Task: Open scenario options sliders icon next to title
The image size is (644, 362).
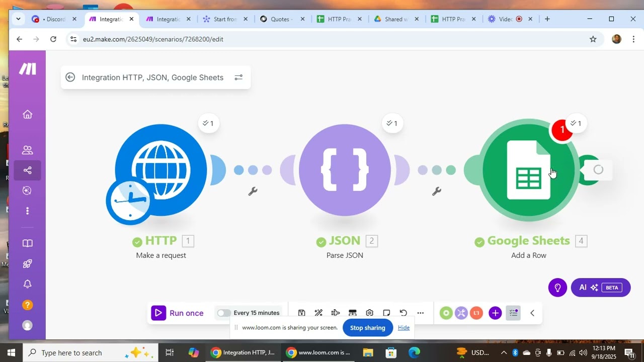Action: click(x=238, y=77)
